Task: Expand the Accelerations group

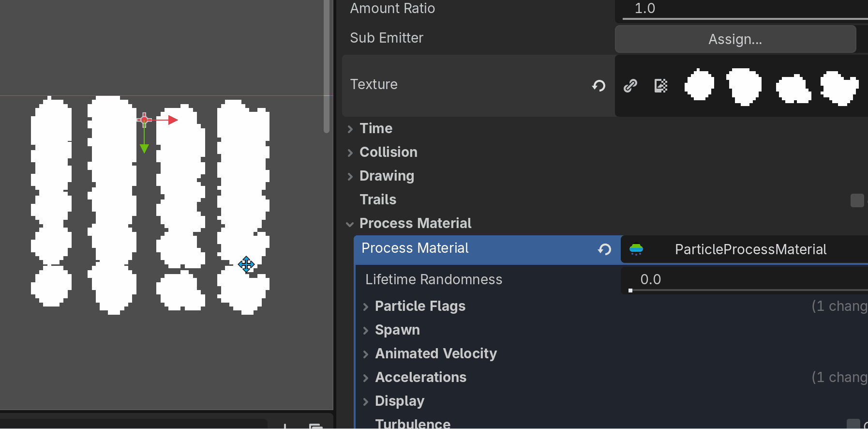Action: (x=366, y=378)
